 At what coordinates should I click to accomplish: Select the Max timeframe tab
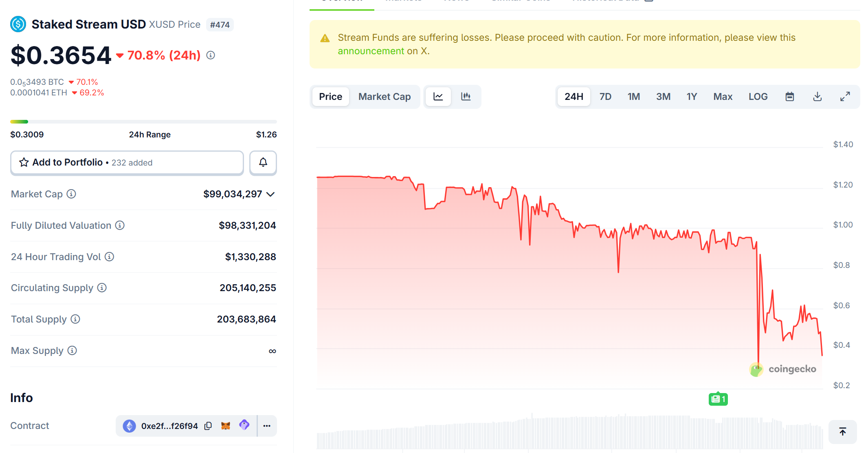pyautogui.click(x=723, y=96)
